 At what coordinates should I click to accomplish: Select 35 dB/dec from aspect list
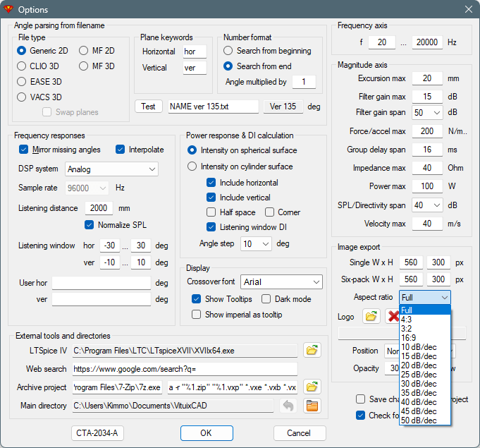tap(425, 393)
